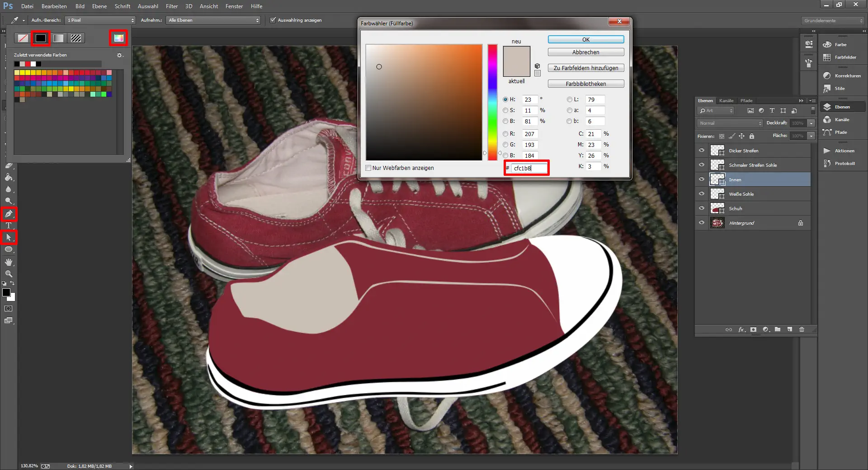Image resolution: width=868 pixels, height=470 pixels.
Task: Open the color picker rainbow icon
Action: point(118,38)
